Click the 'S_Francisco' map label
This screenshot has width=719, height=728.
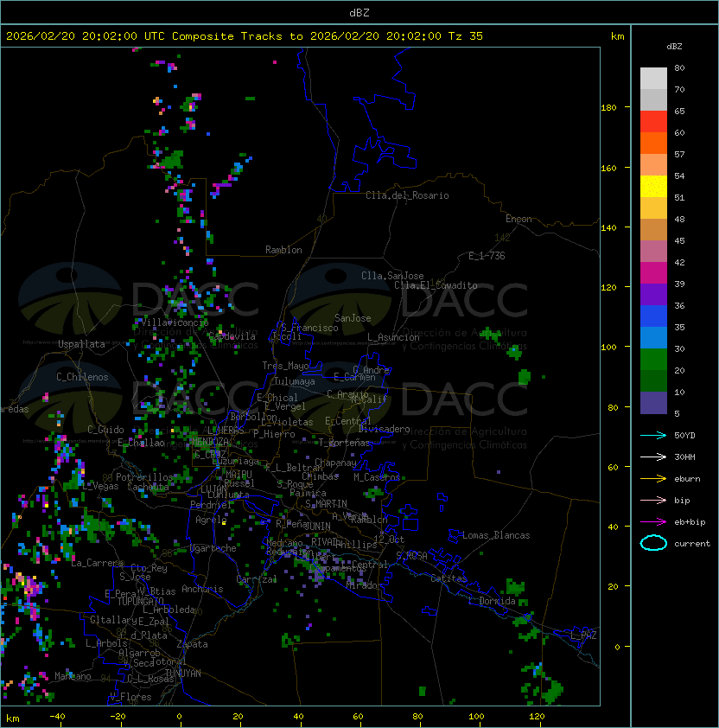[309, 328]
